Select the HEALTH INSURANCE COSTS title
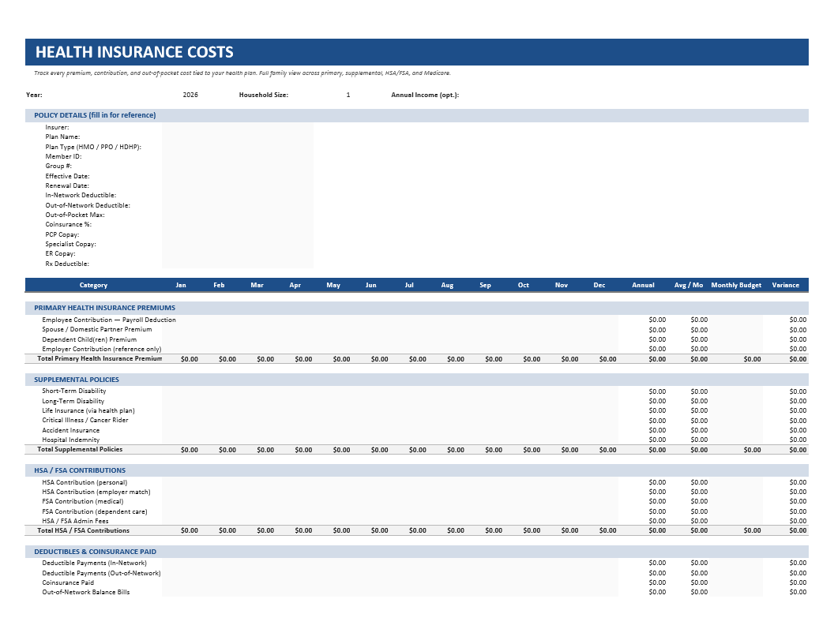Image resolution: width=834 pixels, height=644 pixels. 134,52
